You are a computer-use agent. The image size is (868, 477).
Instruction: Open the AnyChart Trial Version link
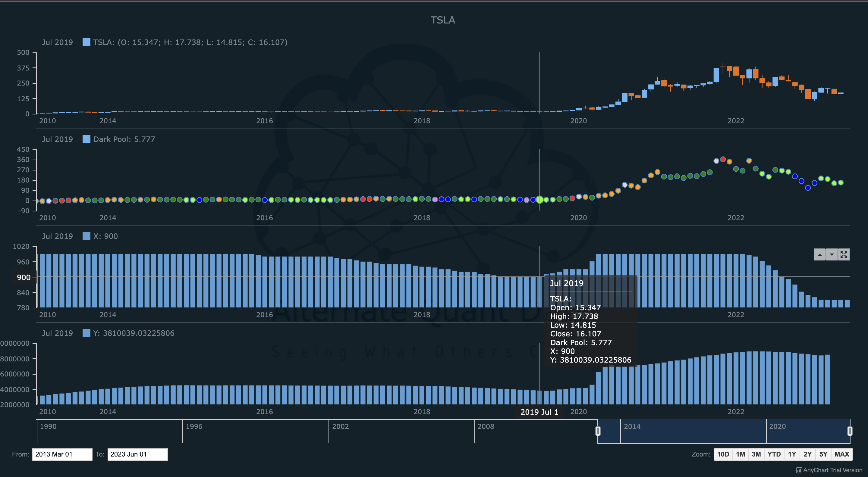(829, 470)
